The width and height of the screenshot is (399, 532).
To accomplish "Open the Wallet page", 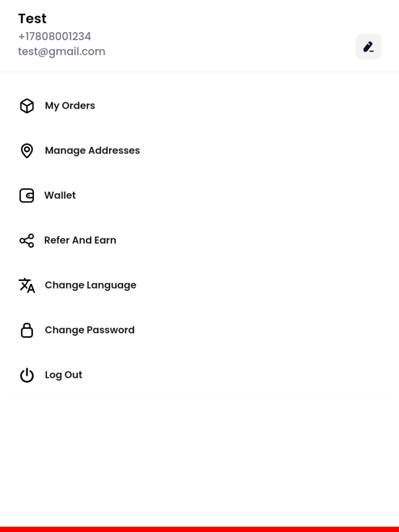I will click(199, 195).
